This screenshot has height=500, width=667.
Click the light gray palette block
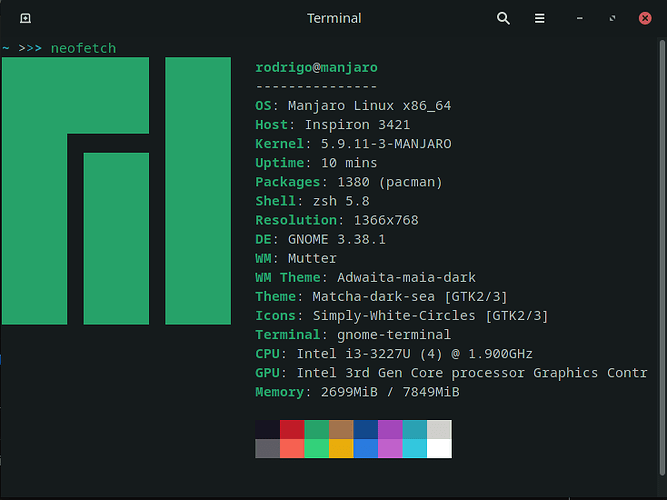click(439, 429)
